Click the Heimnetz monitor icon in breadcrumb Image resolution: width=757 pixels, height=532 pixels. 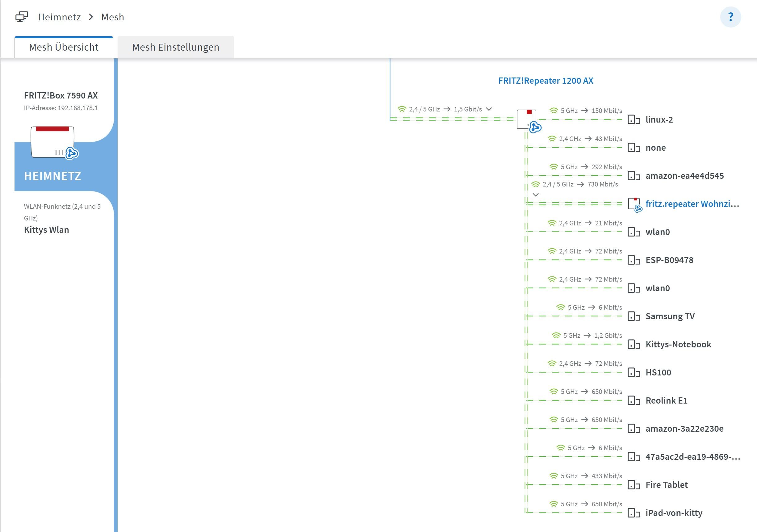[x=22, y=17]
